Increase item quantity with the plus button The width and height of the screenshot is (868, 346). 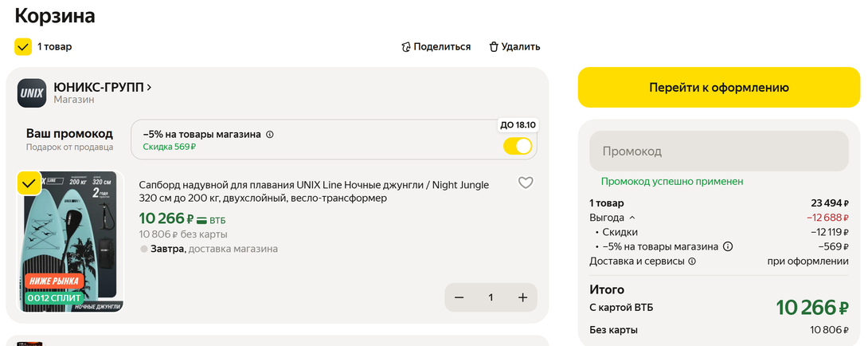(x=522, y=297)
